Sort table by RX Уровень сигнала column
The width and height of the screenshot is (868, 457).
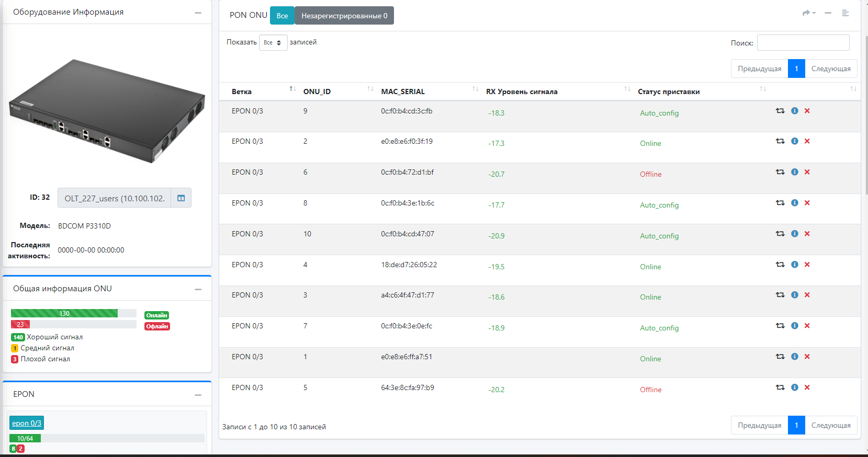pos(522,92)
